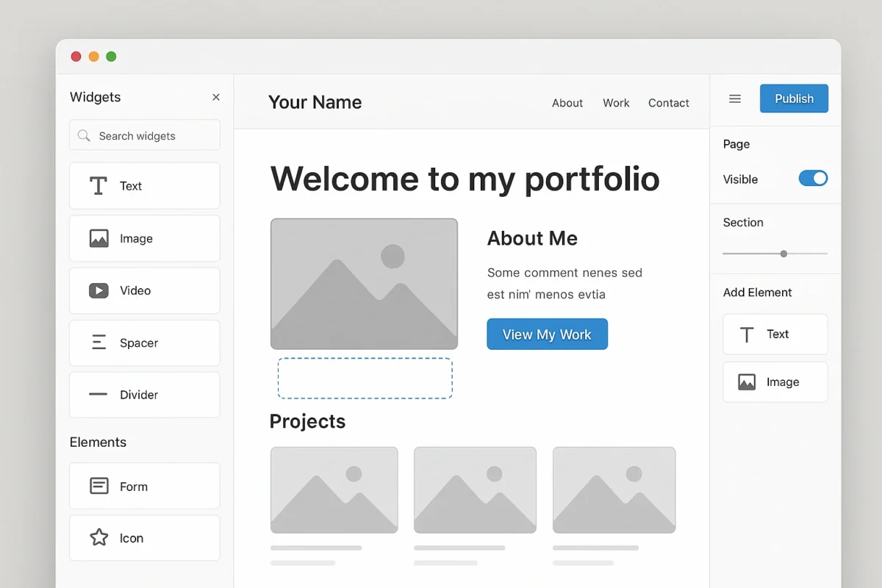Open the hamburger menu beside Publish
Image resolution: width=882 pixels, height=588 pixels.
(734, 98)
